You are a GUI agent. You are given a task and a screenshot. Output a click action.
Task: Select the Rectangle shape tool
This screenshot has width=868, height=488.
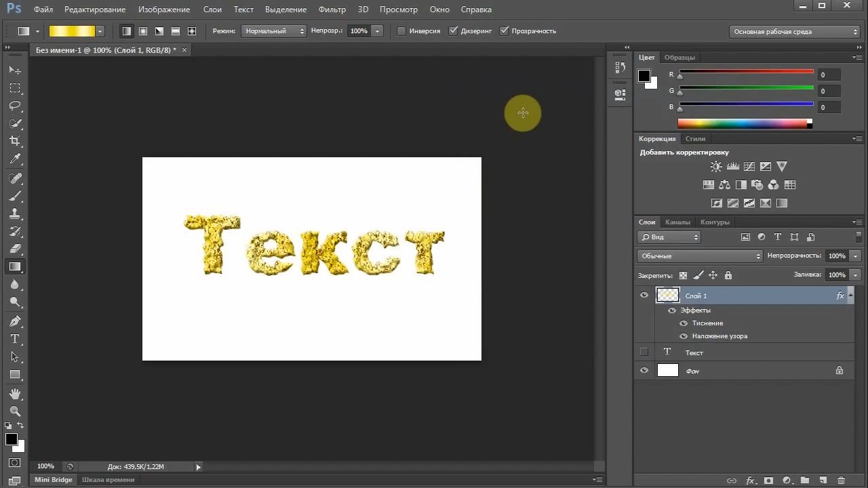(15, 374)
